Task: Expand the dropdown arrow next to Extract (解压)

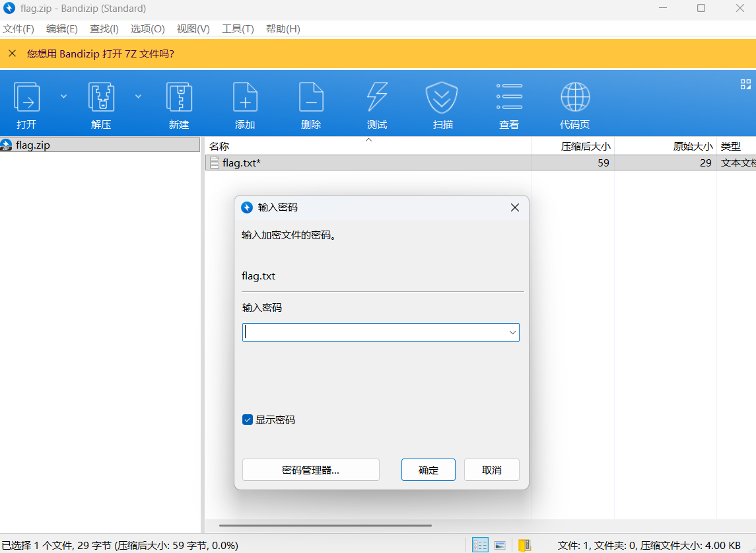Action: coord(139,96)
